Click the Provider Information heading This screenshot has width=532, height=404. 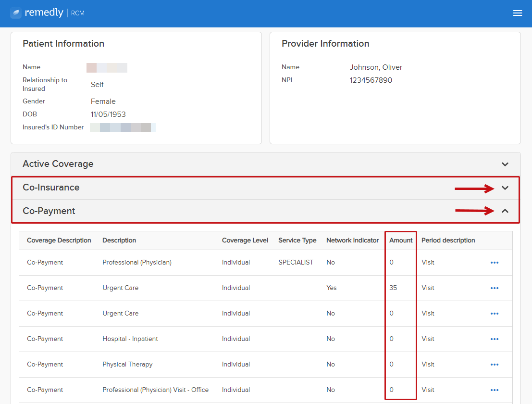tap(325, 43)
